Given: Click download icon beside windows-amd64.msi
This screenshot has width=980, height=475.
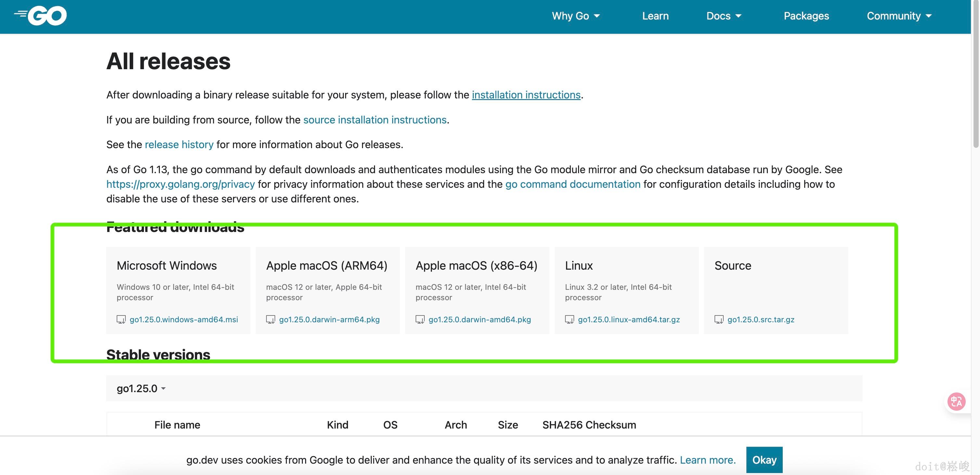Looking at the screenshot, I should 121,319.
